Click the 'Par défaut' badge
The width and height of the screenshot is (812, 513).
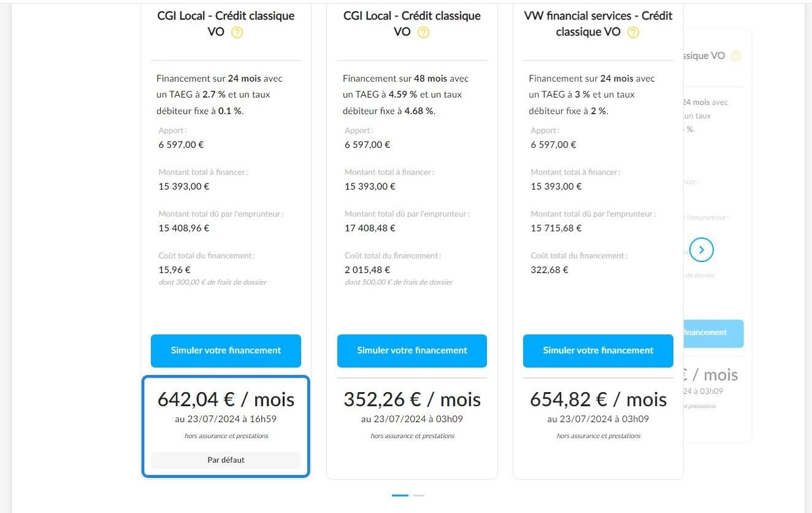coord(226,460)
